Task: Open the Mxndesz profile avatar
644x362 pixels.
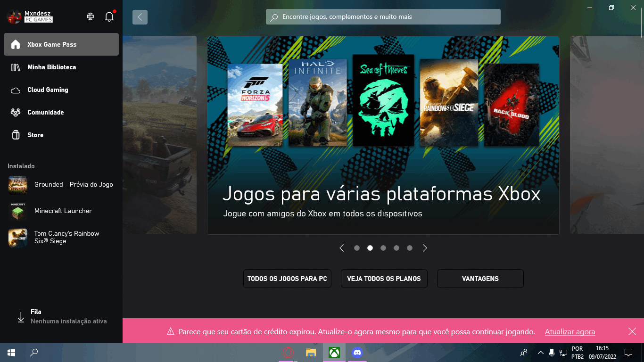Action: tap(14, 16)
